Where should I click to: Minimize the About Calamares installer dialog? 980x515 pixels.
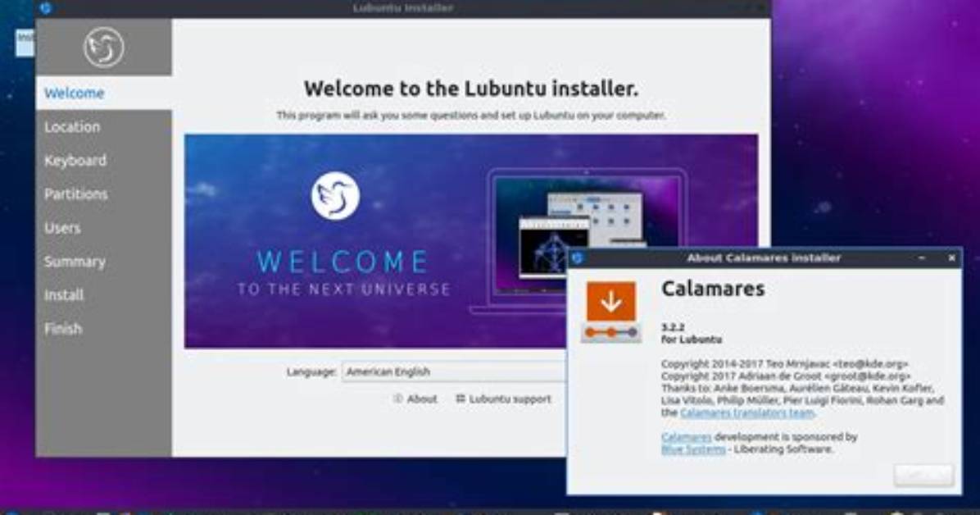[922, 257]
